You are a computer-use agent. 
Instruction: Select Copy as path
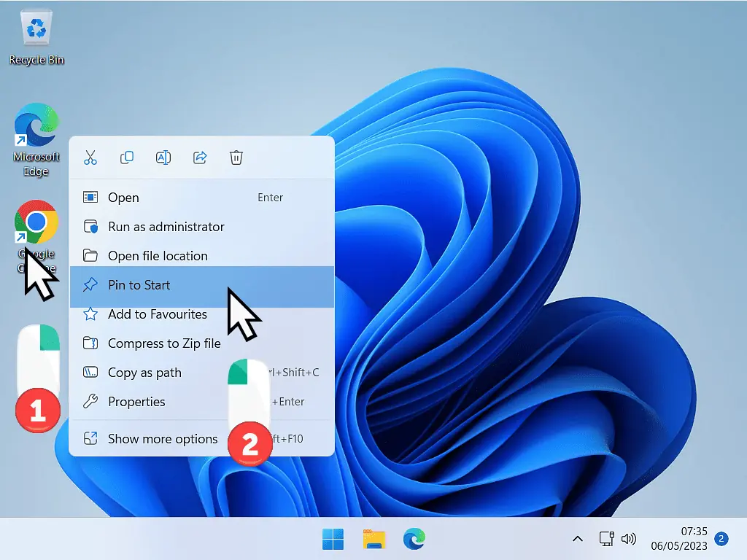point(146,372)
